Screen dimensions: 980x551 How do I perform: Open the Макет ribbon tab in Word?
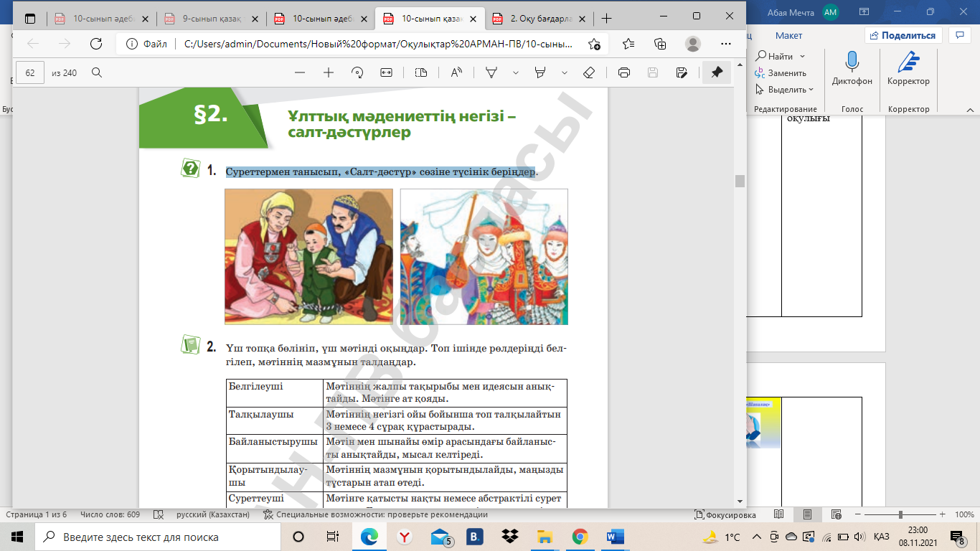click(x=788, y=35)
